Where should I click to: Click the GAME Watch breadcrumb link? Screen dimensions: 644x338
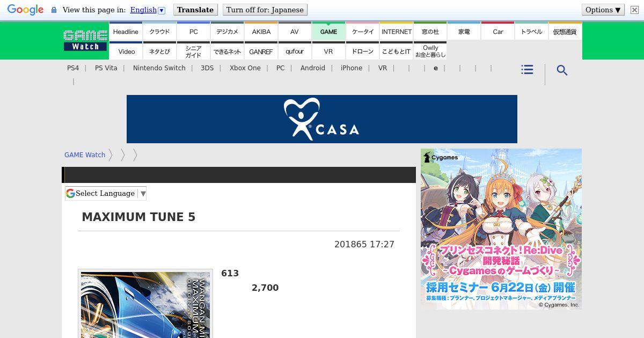click(85, 155)
